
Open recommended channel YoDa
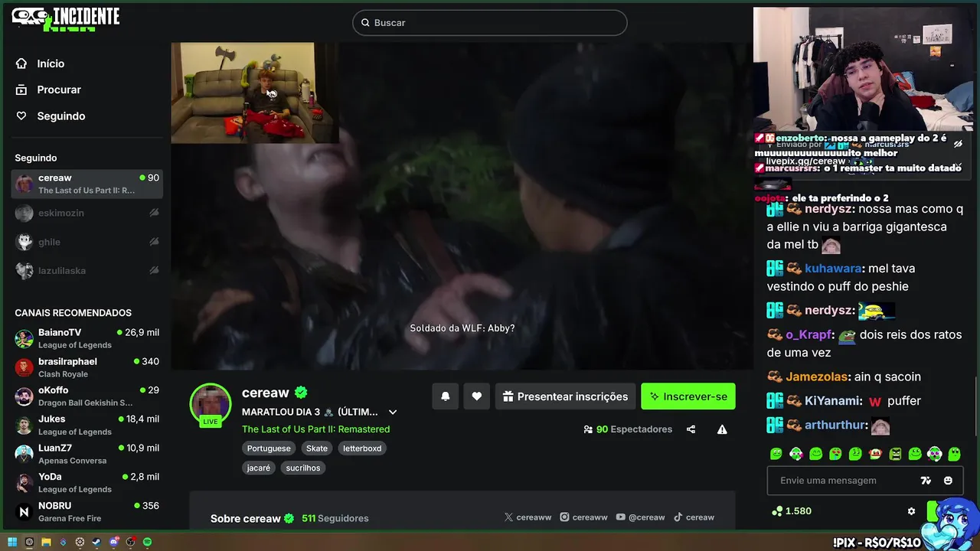pos(87,482)
